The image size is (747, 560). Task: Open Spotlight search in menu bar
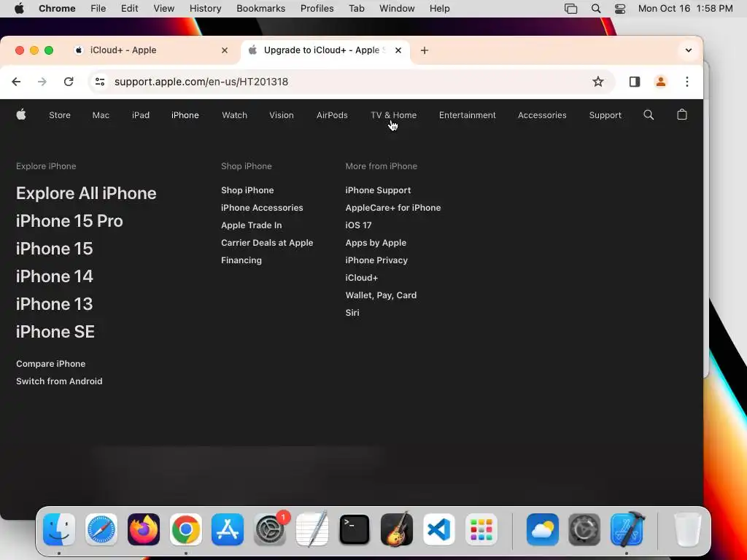point(595,9)
